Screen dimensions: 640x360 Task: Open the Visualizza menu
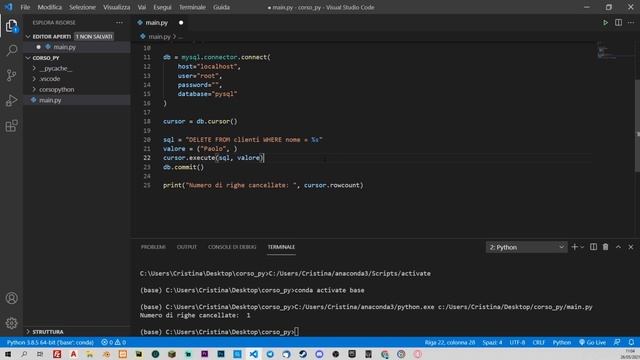click(x=117, y=7)
